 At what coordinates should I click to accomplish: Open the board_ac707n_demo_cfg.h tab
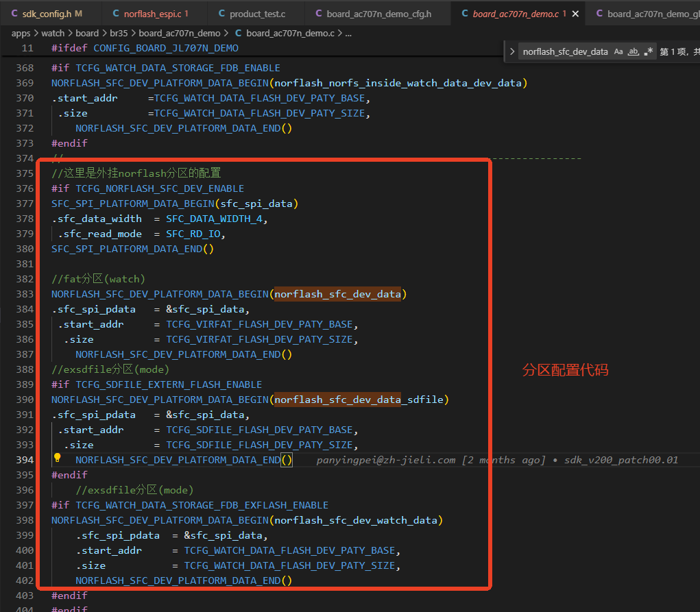(x=378, y=14)
